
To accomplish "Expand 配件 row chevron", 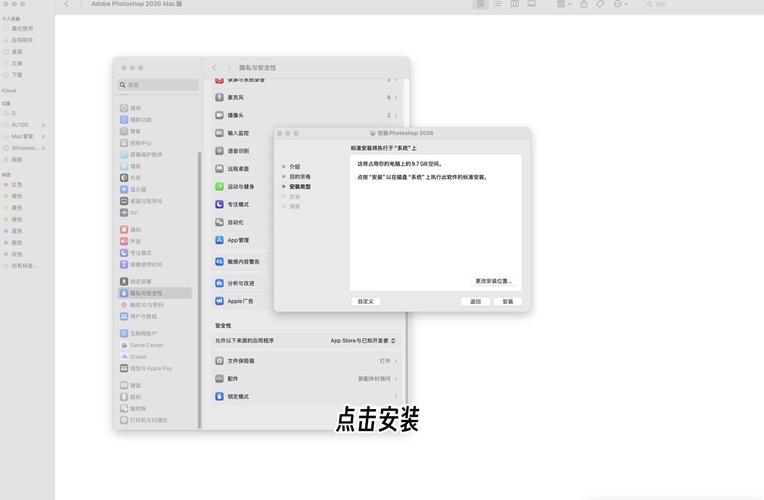I will click(396, 379).
